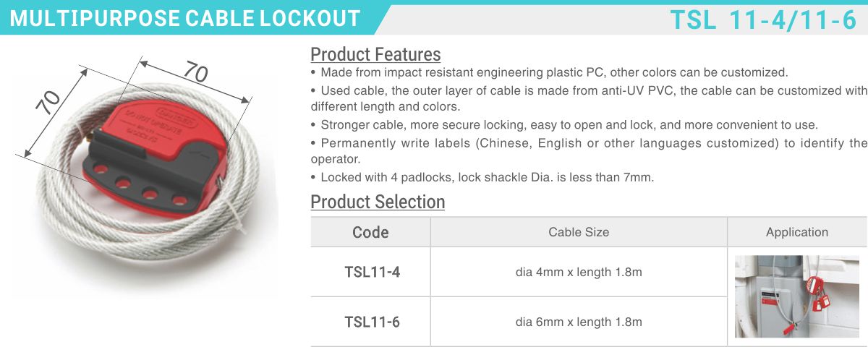Image resolution: width=868 pixels, height=347 pixels.
Task: Open the Product Selection heading
Action: coord(378,202)
